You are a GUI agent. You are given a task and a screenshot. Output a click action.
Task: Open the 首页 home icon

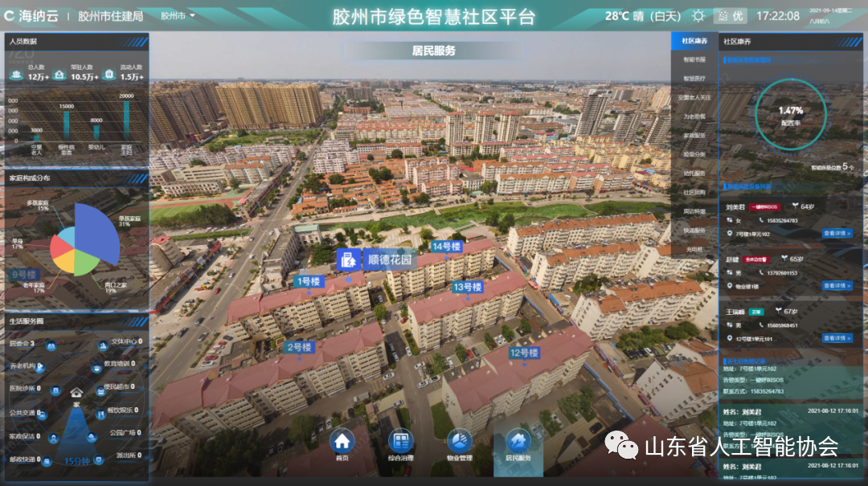(x=342, y=441)
